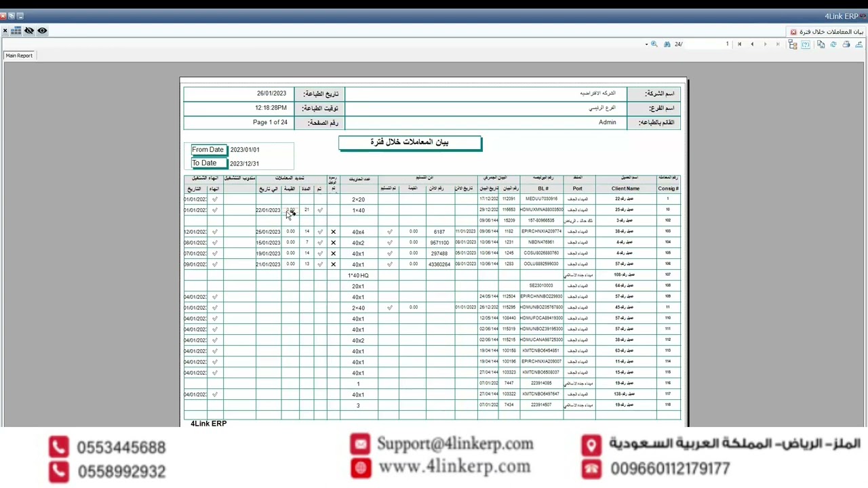Click the container count 2×20
The width and height of the screenshot is (868, 488).
pyautogui.click(x=358, y=199)
